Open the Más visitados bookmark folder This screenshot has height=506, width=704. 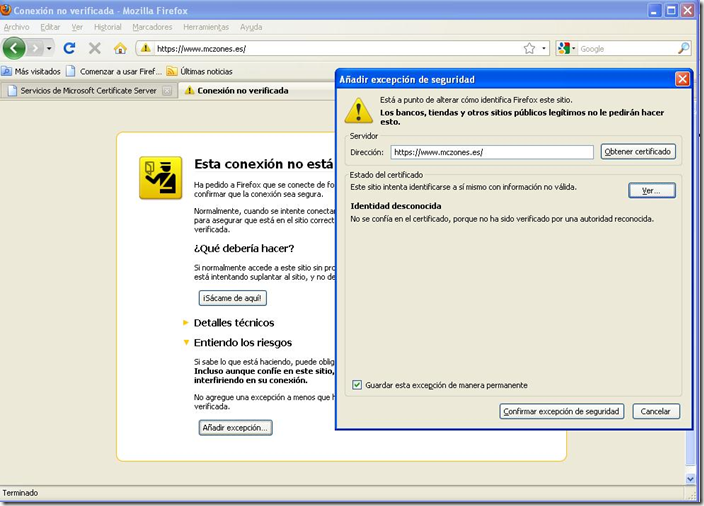[x=31, y=71]
